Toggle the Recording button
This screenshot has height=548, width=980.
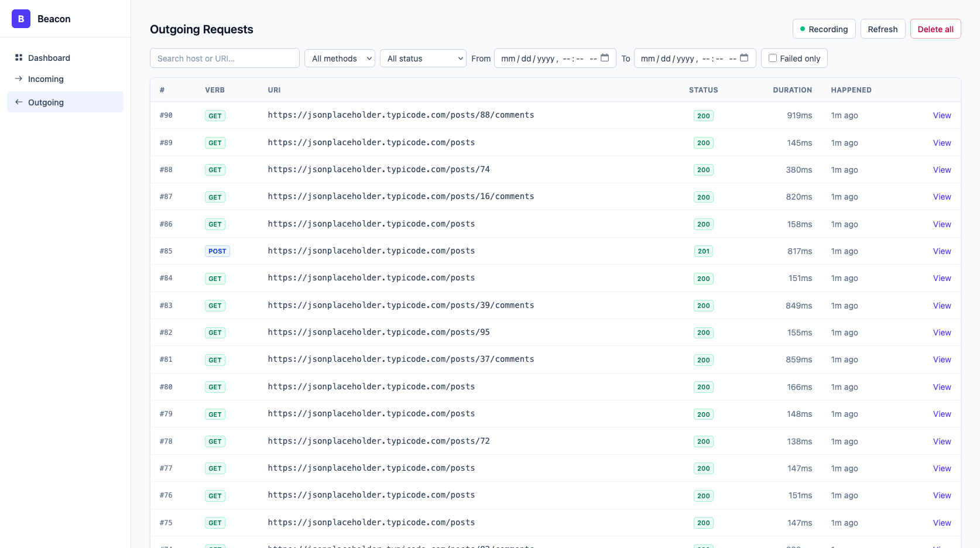pyautogui.click(x=824, y=29)
